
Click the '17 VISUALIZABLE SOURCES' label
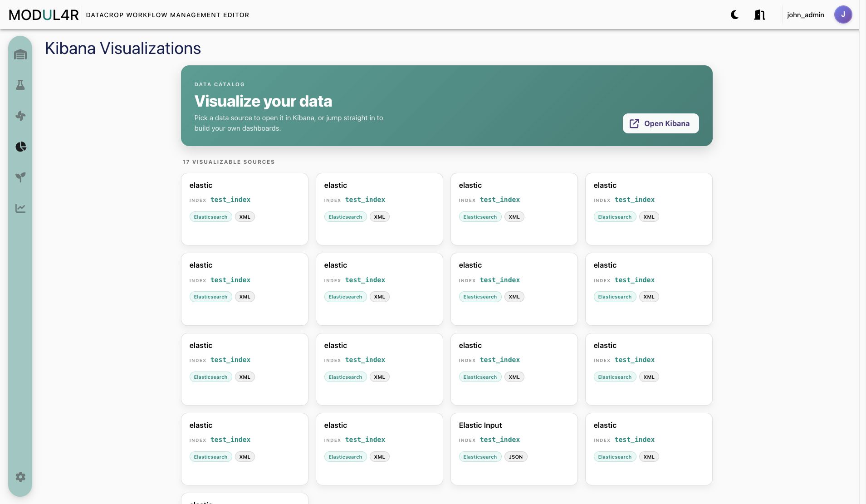(229, 162)
